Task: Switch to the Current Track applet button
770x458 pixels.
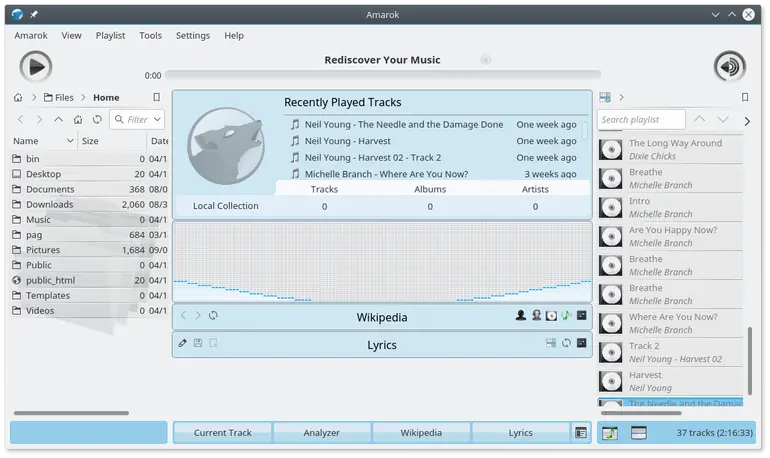Action: 222,432
